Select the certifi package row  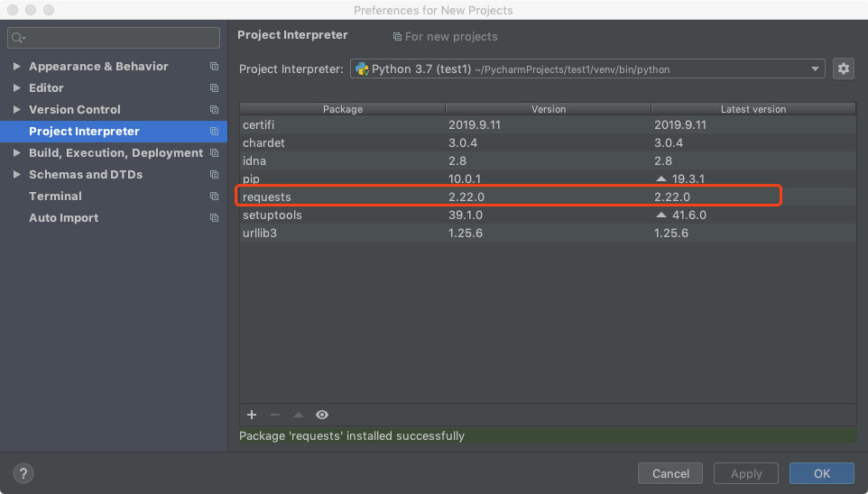(x=548, y=125)
